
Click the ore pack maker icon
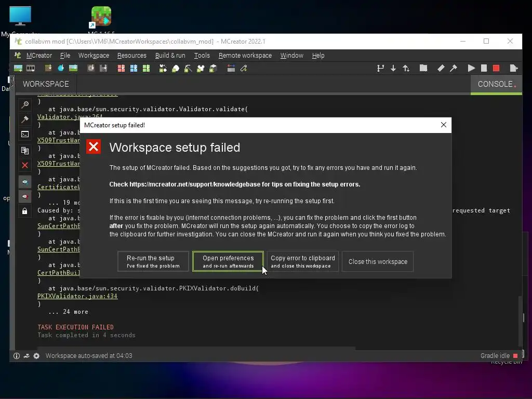tap(176, 68)
